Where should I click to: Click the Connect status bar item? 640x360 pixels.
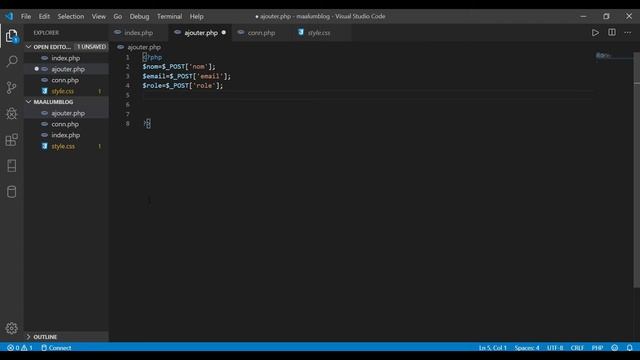point(56,348)
